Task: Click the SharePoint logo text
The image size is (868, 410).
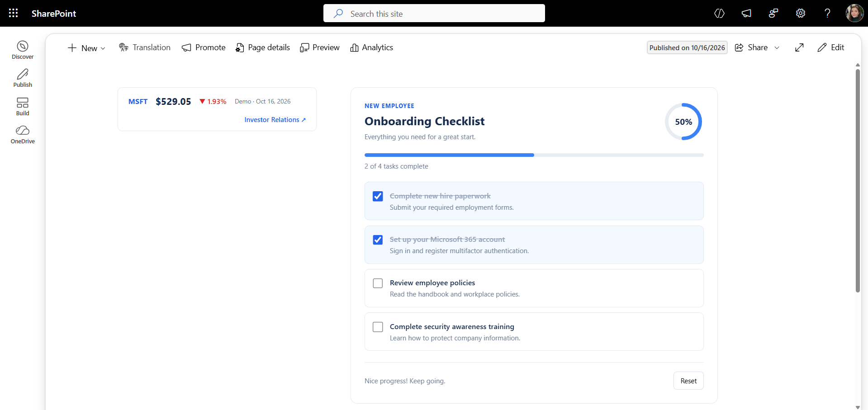Action: point(54,14)
